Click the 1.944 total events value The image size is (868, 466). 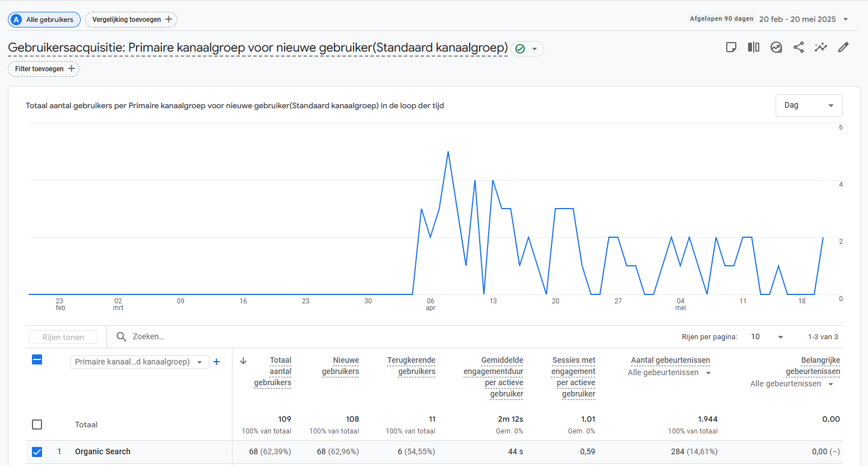click(708, 419)
